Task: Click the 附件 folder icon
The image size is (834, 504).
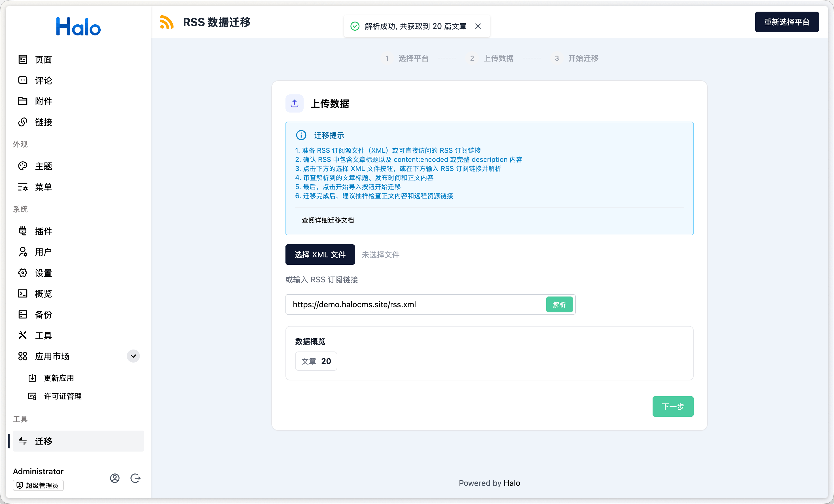Action: (23, 101)
